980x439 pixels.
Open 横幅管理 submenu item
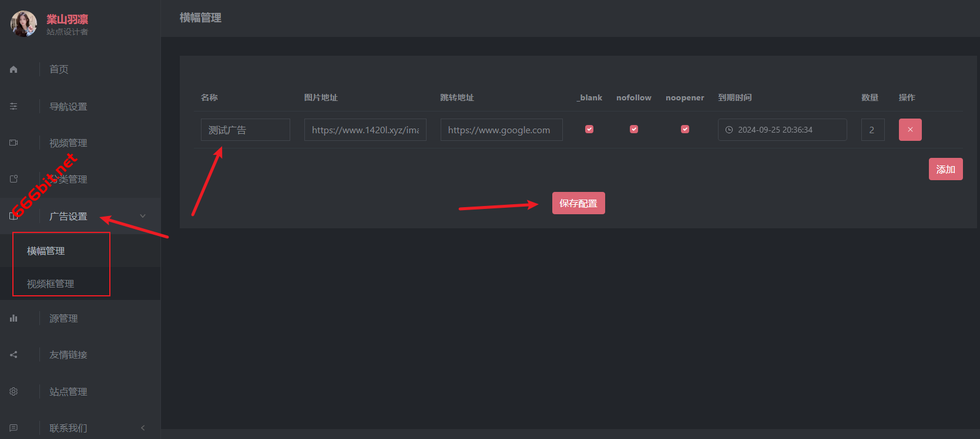click(46, 251)
